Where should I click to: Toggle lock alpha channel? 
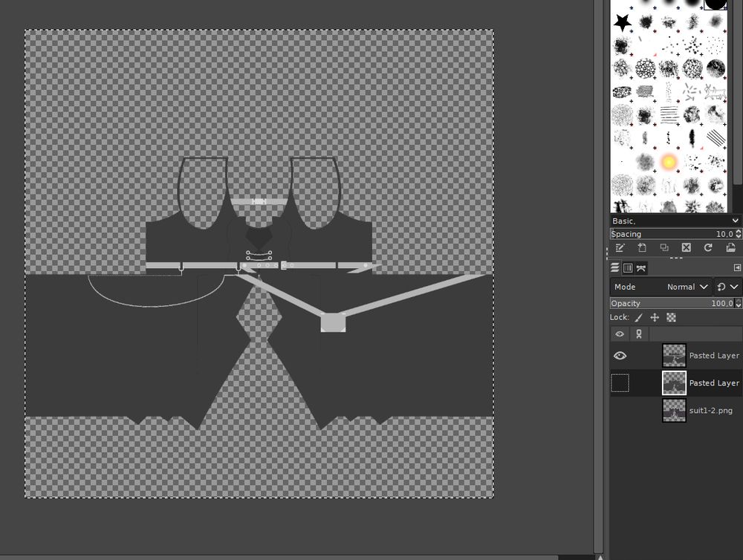(671, 317)
